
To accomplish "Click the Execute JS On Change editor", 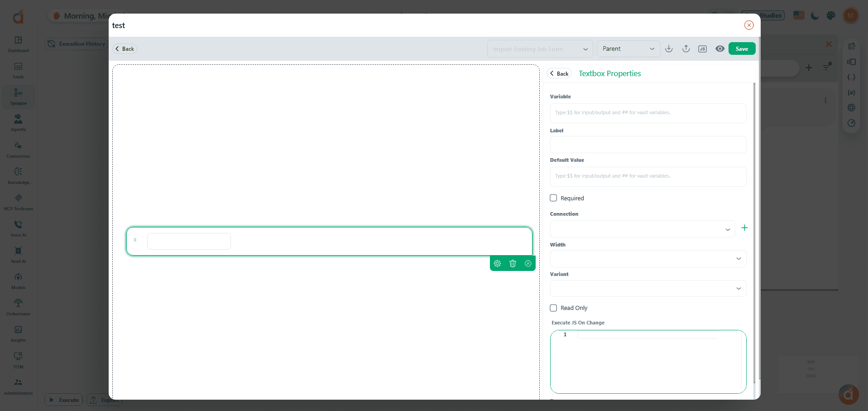I will 648,362.
